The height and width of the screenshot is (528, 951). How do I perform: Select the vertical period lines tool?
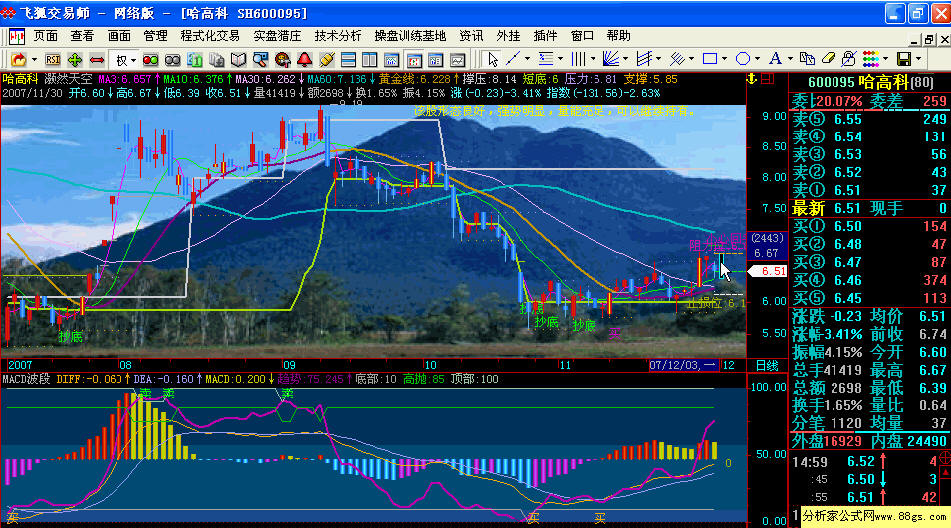click(578, 59)
